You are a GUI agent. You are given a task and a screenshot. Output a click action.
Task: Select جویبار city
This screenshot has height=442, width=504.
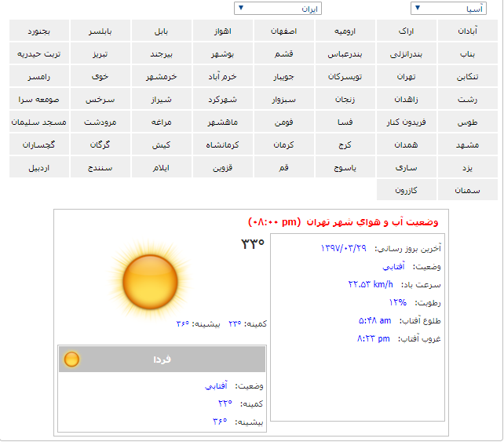[x=284, y=76]
